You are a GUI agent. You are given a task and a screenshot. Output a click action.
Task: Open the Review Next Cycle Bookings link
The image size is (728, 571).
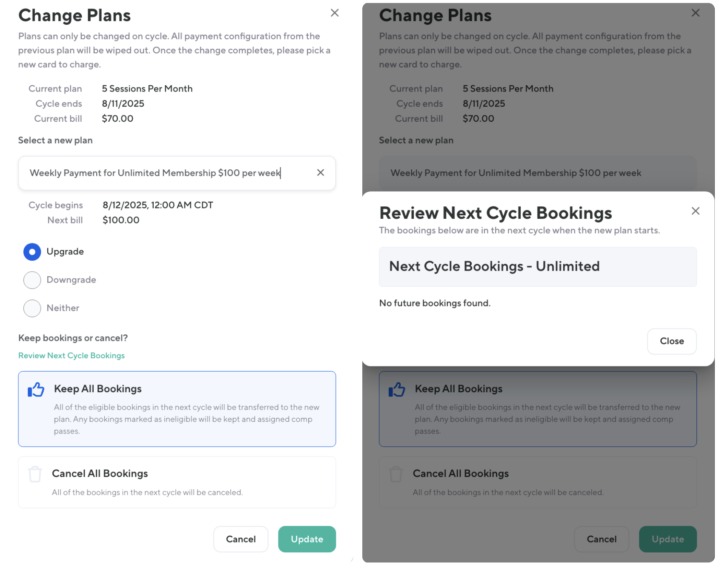click(72, 356)
